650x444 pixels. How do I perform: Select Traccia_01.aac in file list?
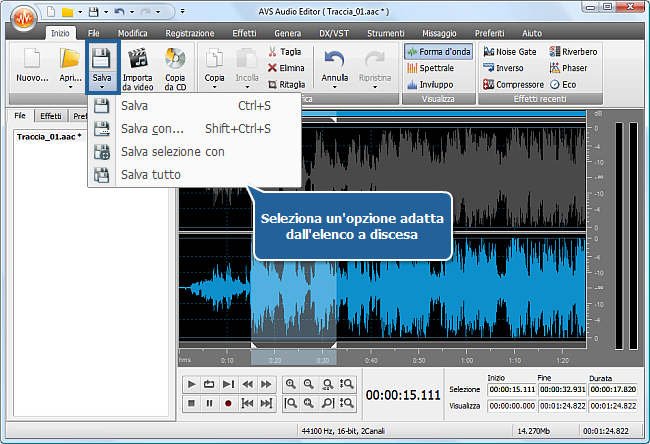pyautogui.click(x=49, y=137)
